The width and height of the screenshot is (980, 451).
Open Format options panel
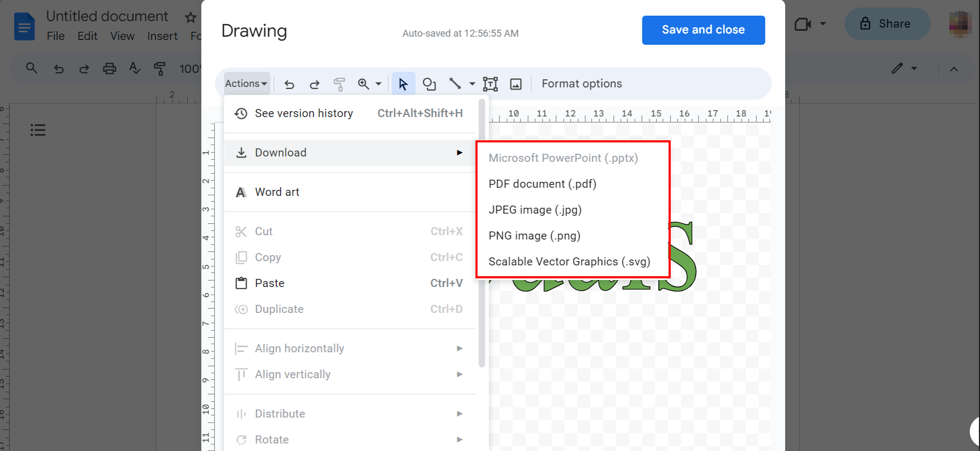582,84
